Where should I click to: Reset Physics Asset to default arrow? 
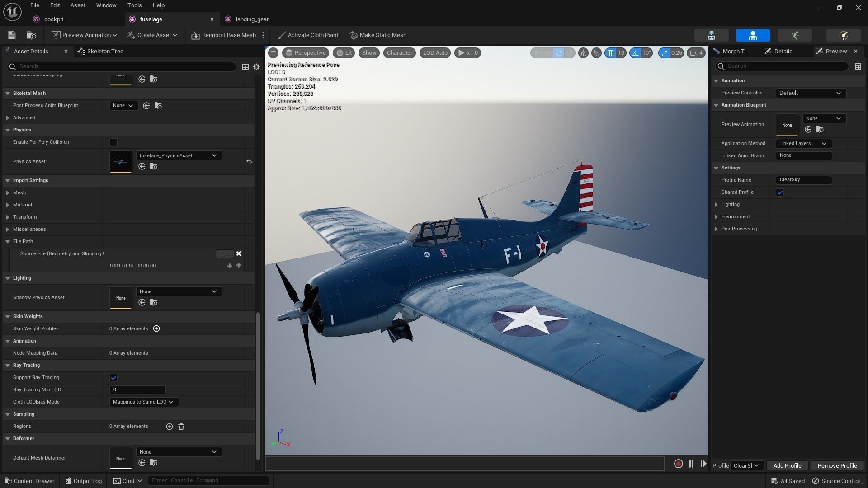tap(249, 161)
